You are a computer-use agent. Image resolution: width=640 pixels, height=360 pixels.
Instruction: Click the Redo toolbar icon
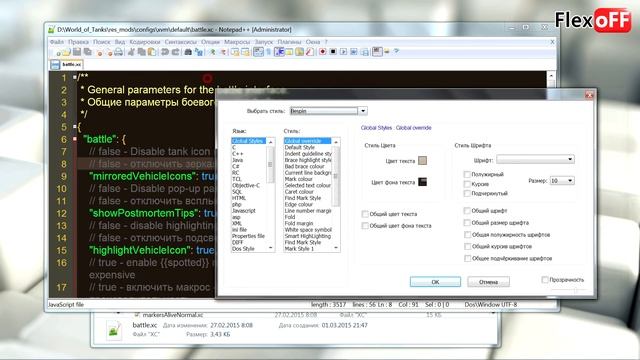(176, 52)
